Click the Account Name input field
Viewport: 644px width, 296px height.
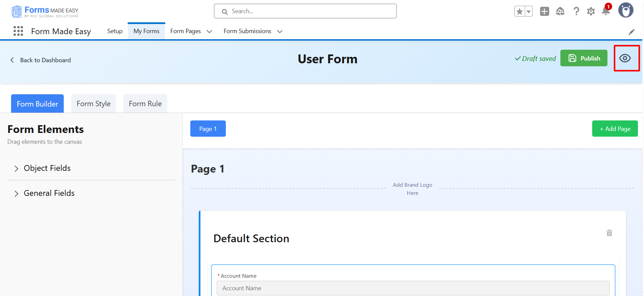click(x=413, y=288)
